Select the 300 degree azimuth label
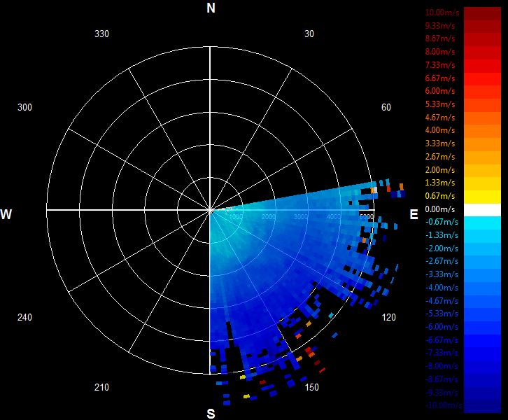 click(x=24, y=107)
